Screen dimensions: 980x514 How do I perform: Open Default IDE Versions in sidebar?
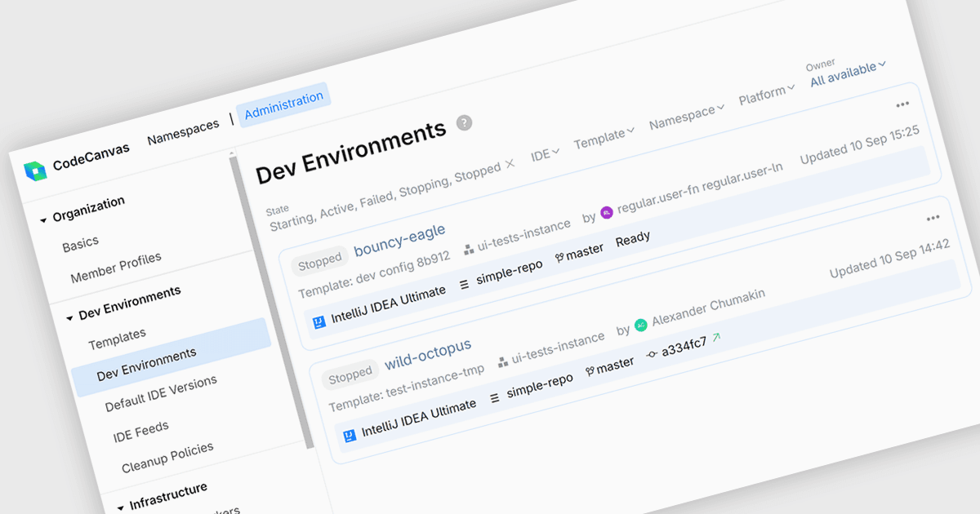[161, 394]
